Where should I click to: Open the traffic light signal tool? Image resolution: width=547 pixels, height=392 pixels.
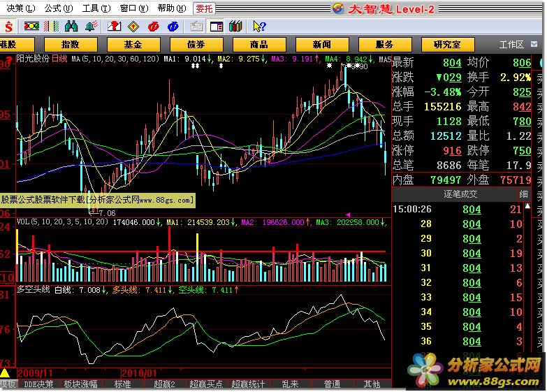(31, 26)
